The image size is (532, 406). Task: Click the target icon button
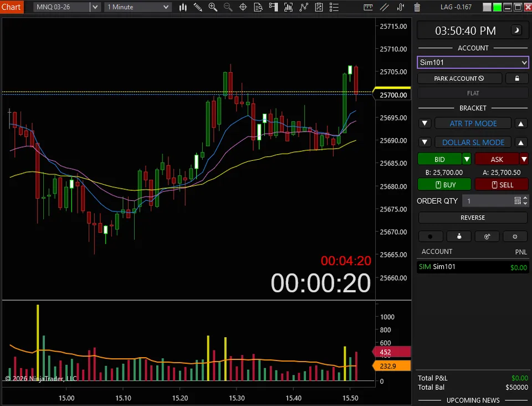point(487,237)
